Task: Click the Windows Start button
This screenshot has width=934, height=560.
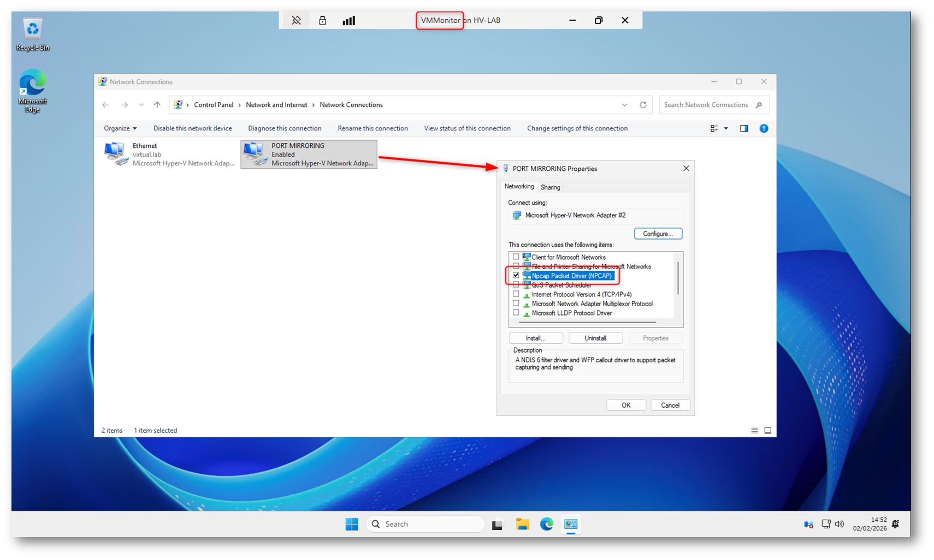Action: coord(352,524)
